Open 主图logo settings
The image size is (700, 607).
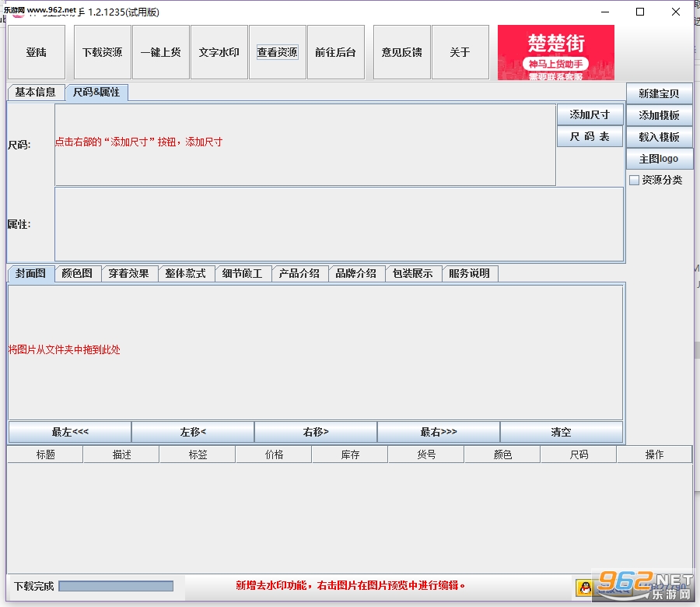(x=659, y=159)
